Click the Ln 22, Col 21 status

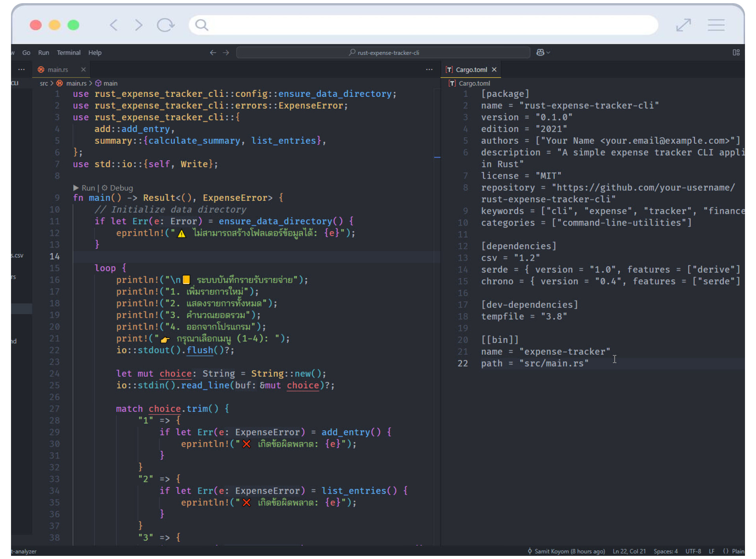[629, 552]
